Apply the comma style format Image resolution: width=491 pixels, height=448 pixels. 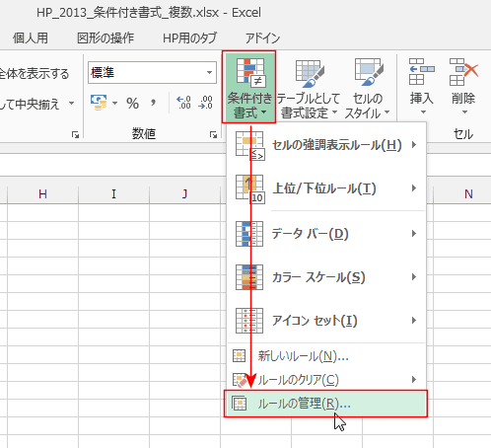(x=153, y=104)
